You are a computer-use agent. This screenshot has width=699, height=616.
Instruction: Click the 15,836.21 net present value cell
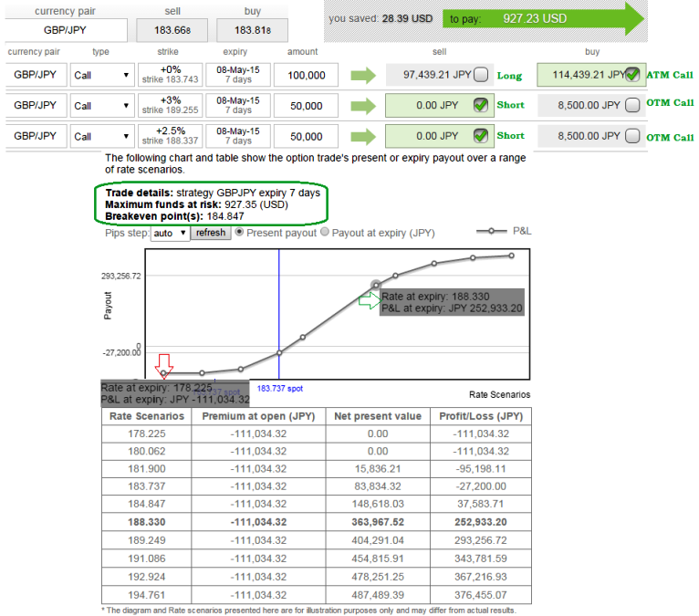[378, 469]
